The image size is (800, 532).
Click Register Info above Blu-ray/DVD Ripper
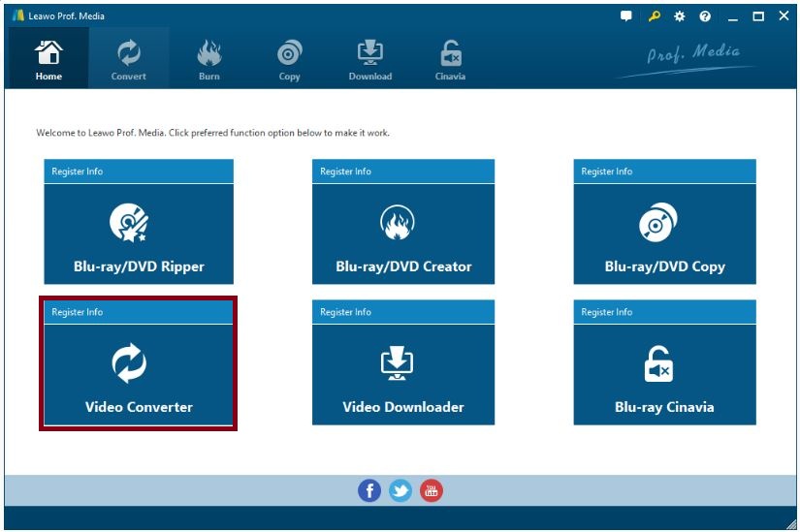coord(78,172)
